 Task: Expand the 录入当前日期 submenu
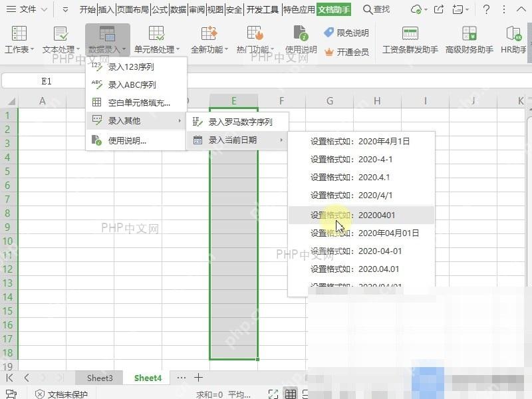pyautogui.click(x=237, y=140)
